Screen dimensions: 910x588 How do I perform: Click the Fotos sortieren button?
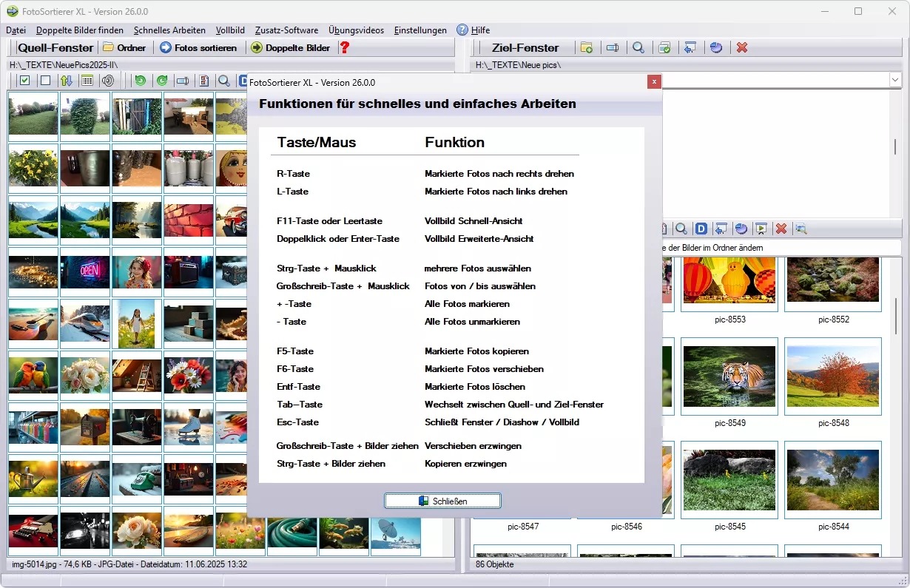point(198,47)
